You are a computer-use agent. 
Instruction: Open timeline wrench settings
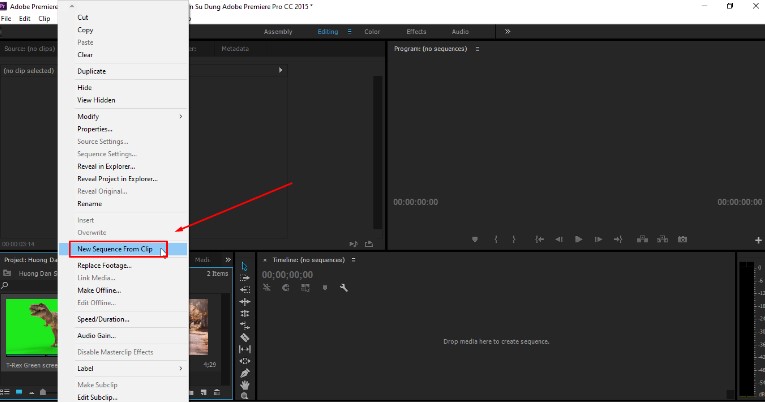point(344,288)
